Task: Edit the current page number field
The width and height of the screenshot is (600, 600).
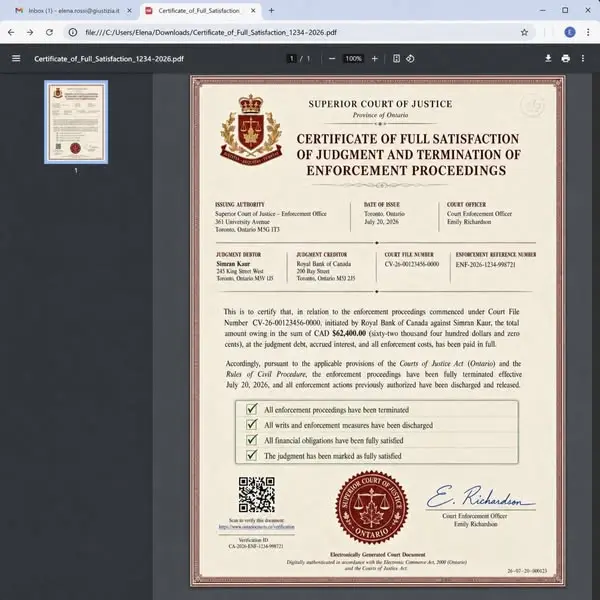Action: tap(292, 59)
